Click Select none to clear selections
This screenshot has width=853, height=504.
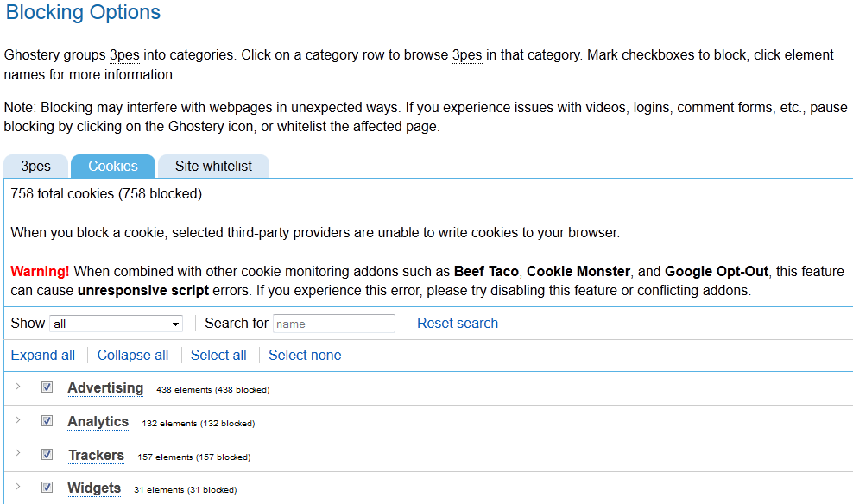click(304, 355)
